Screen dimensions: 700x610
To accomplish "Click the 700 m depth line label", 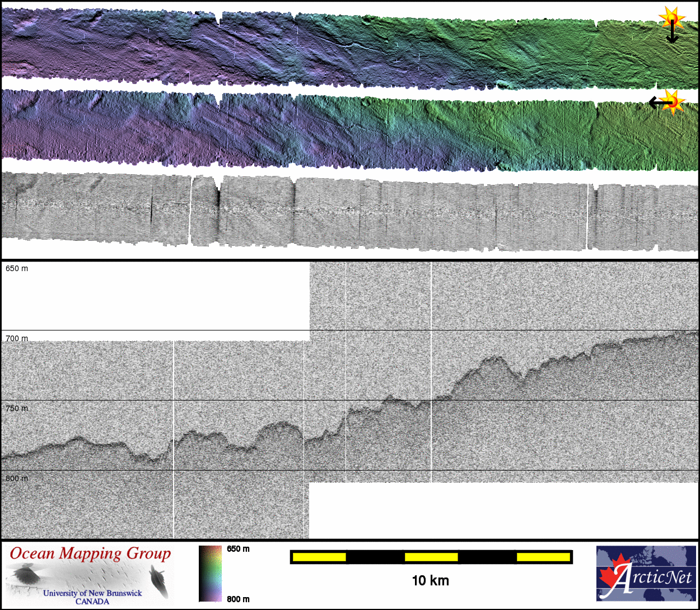I will [17, 338].
